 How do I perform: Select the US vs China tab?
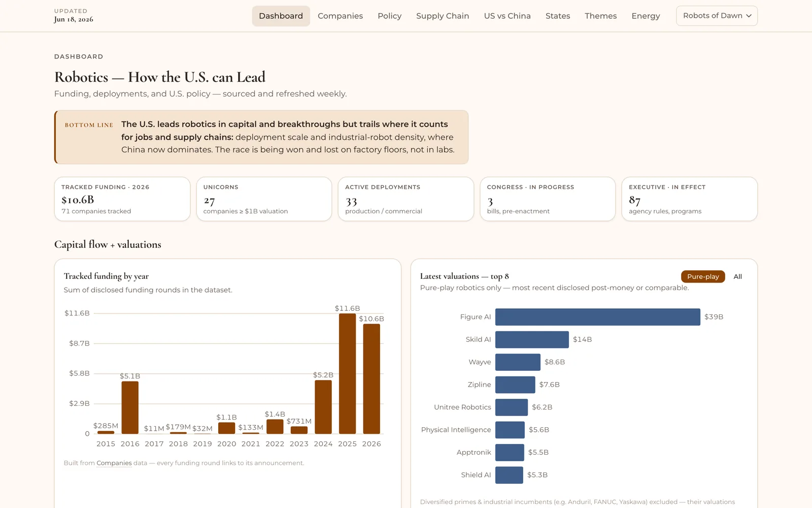pyautogui.click(x=507, y=16)
